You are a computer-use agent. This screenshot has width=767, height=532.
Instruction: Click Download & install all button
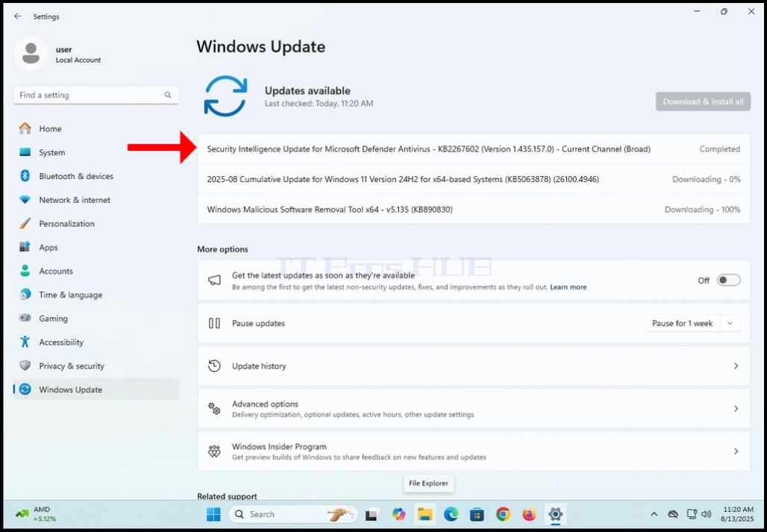pyautogui.click(x=703, y=101)
